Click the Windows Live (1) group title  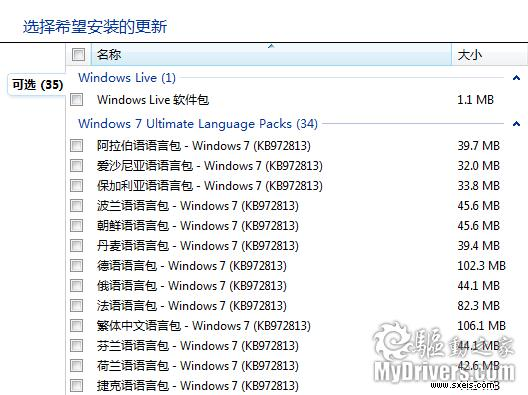pos(127,78)
